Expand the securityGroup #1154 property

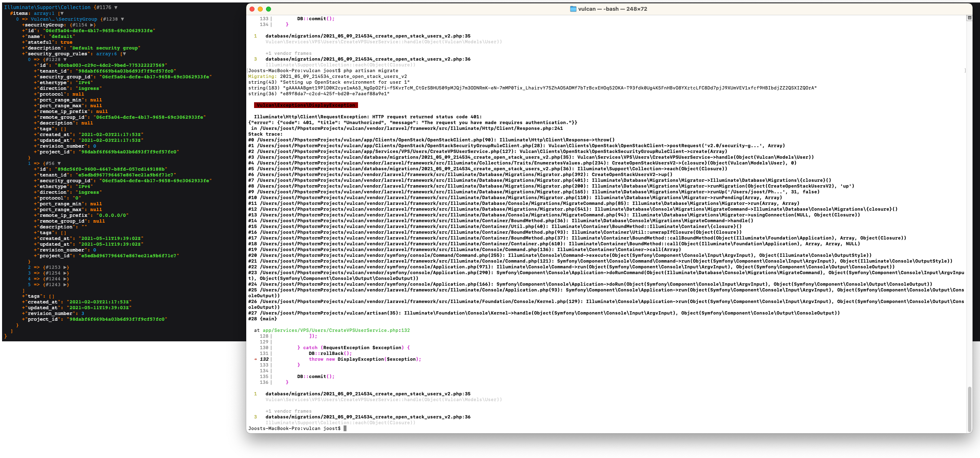[x=92, y=25]
